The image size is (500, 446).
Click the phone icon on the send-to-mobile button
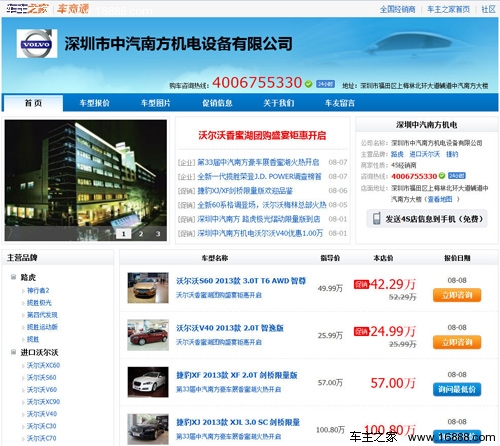(376, 219)
